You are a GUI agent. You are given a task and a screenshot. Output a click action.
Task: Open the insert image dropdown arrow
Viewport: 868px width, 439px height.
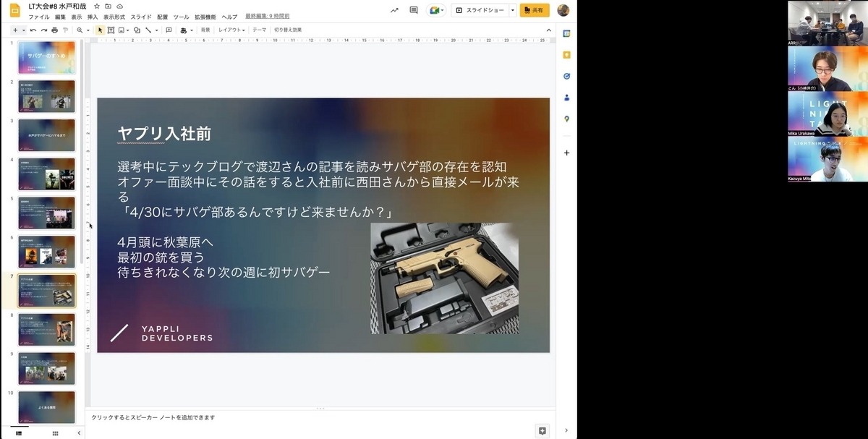(x=127, y=30)
